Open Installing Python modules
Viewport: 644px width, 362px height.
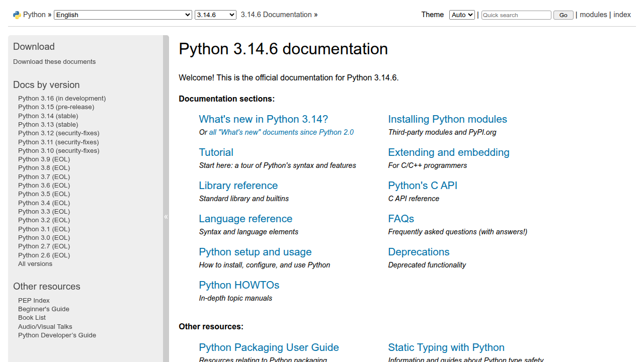447,119
